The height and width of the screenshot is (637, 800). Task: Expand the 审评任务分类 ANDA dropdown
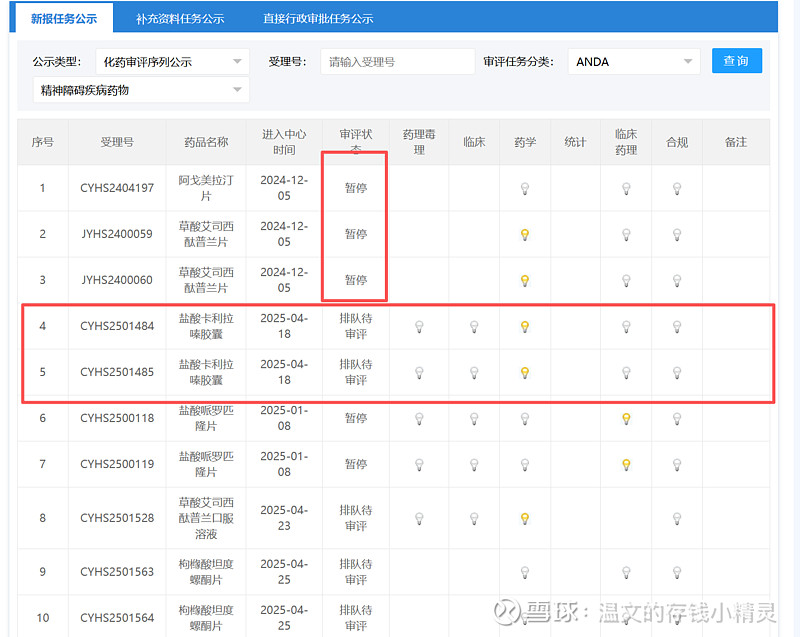(634, 62)
